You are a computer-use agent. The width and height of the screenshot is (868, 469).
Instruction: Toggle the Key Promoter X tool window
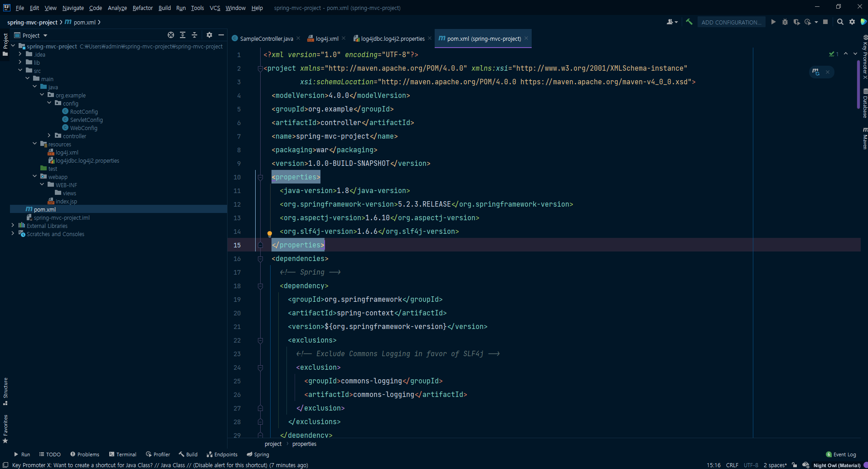864,57
